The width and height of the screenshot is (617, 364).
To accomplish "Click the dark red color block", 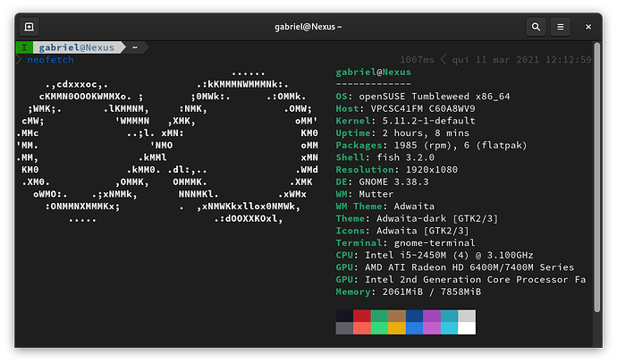I will [361, 316].
